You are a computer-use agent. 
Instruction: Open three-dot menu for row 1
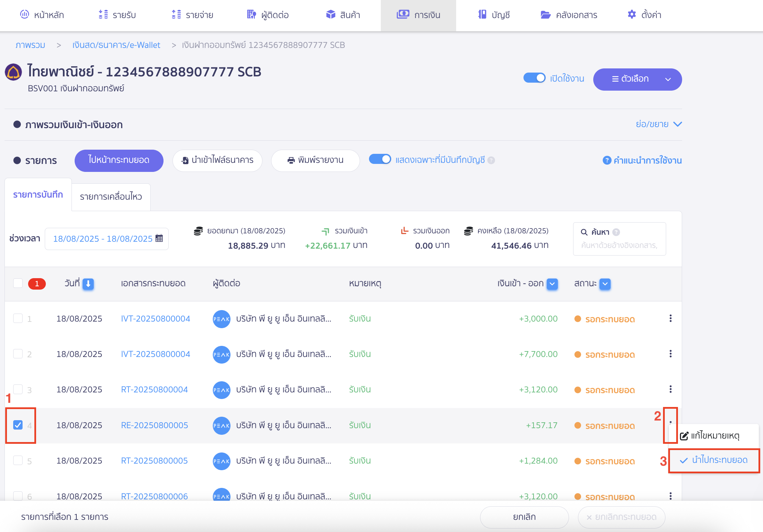pos(670,318)
